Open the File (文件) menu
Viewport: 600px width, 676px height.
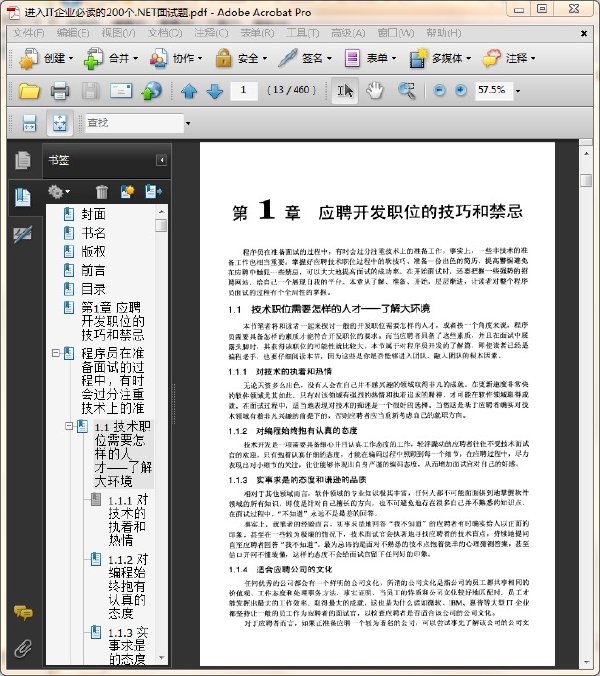pyautogui.click(x=28, y=33)
